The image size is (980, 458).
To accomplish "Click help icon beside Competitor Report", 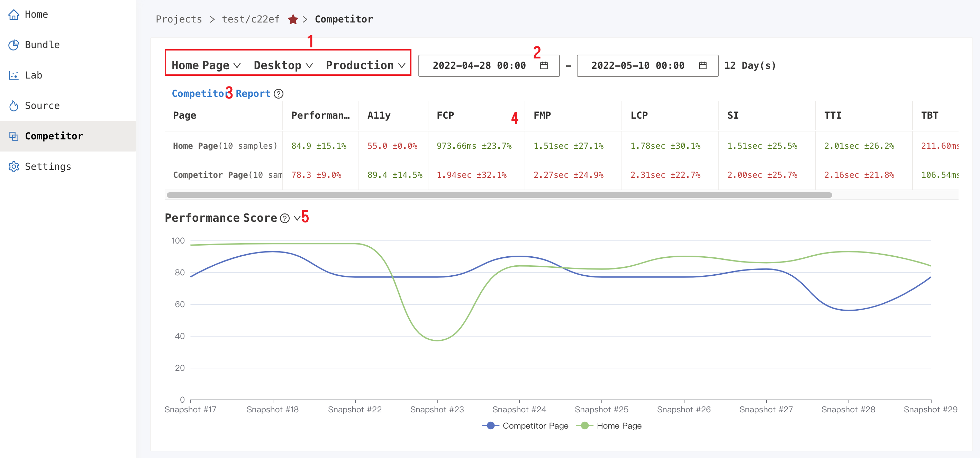I will [x=279, y=94].
